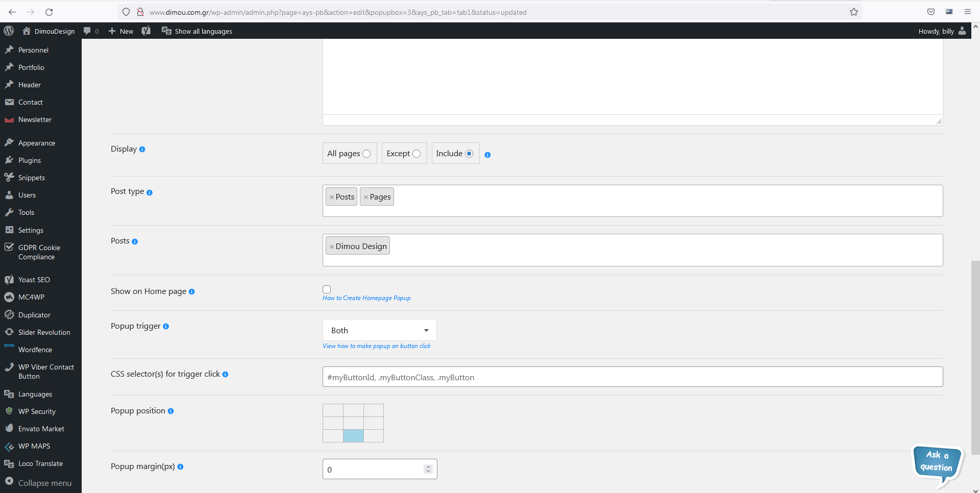
Task: Enable Show on Home page checkbox
Action: point(327,289)
